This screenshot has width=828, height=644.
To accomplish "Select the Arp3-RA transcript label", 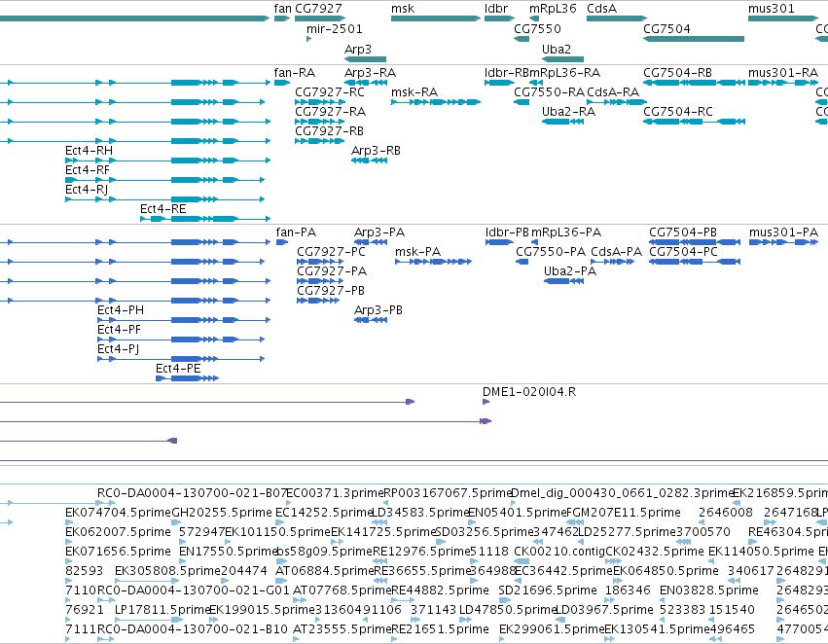I will [x=370, y=72].
